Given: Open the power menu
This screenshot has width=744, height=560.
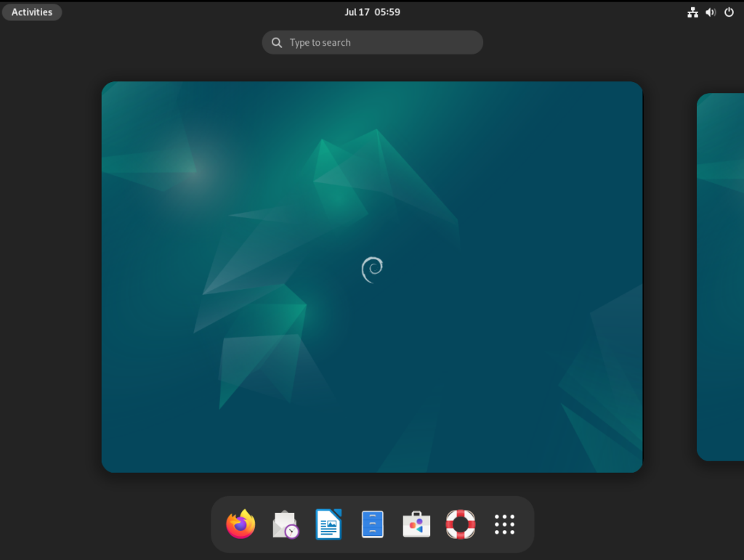Looking at the screenshot, I should click(x=728, y=12).
